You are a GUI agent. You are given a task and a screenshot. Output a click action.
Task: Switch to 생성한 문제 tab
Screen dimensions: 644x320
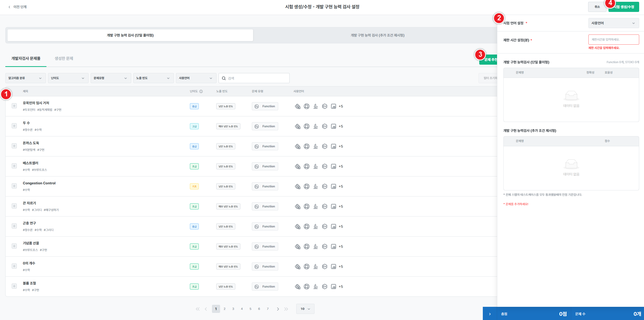pyautogui.click(x=64, y=58)
